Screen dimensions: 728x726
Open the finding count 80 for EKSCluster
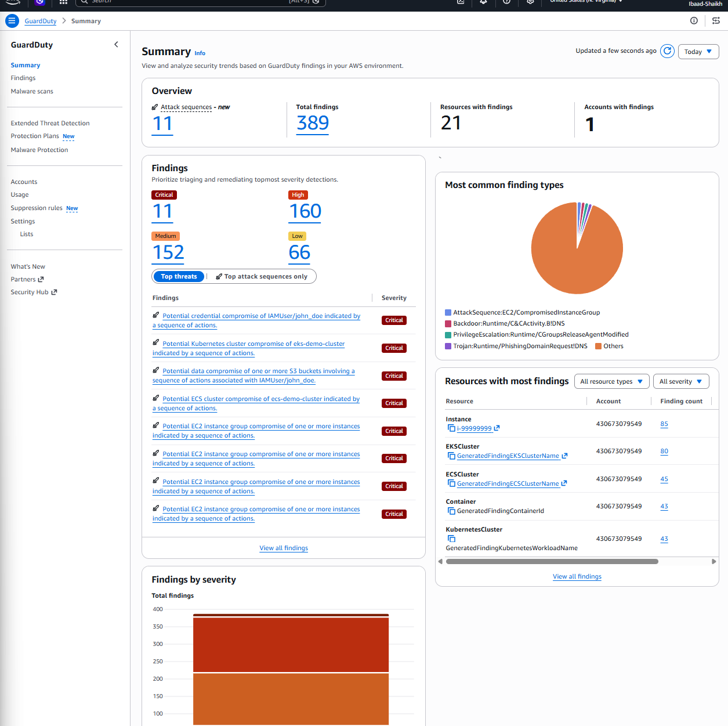(664, 451)
